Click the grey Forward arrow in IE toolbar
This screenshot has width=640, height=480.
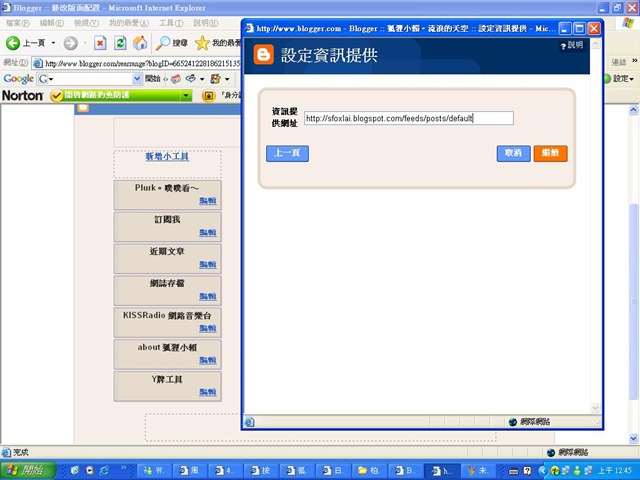(x=71, y=43)
